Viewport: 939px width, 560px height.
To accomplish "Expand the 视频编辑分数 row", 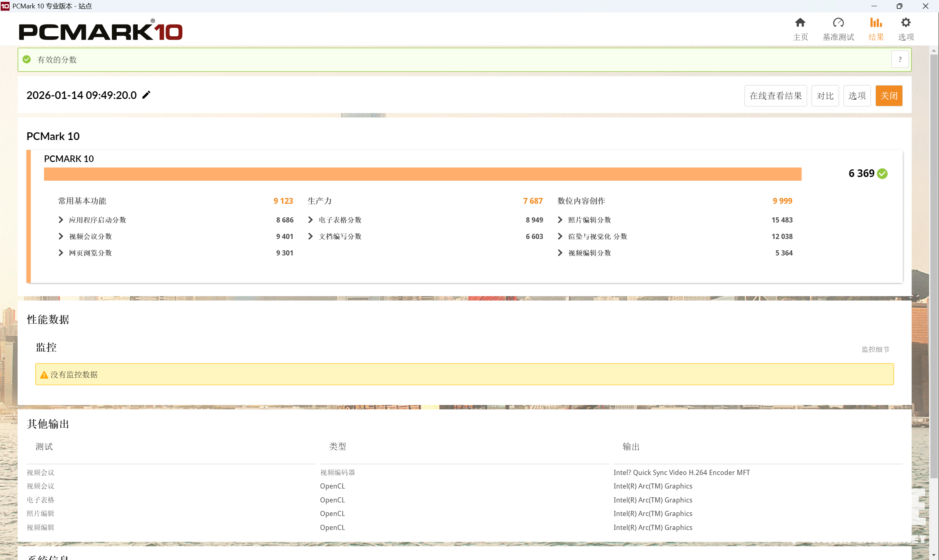I will (x=560, y=253).
